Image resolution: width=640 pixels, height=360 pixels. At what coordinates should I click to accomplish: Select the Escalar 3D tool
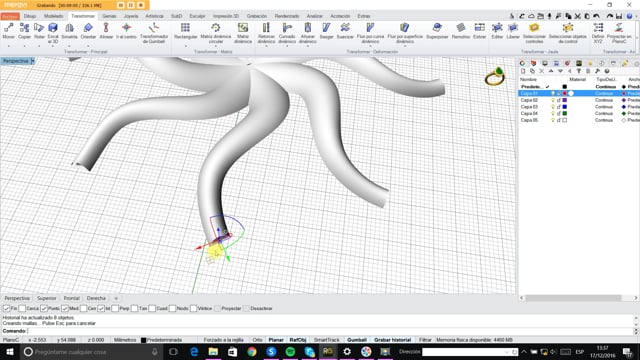tap(53, 33)
